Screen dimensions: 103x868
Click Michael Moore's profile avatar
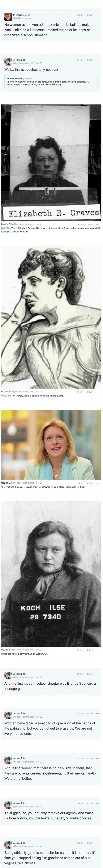coord(8,17)
